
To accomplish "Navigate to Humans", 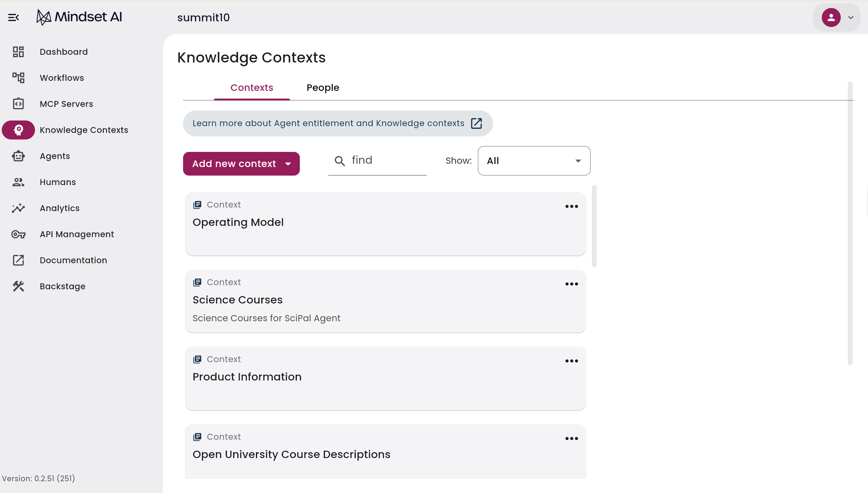I will [57, 182].
